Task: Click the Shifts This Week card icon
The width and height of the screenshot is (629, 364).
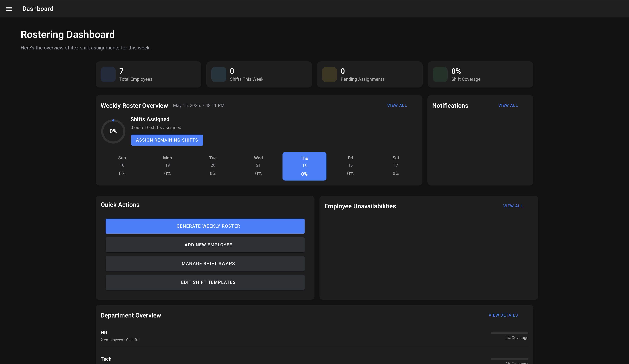Action: coord(219,74)
